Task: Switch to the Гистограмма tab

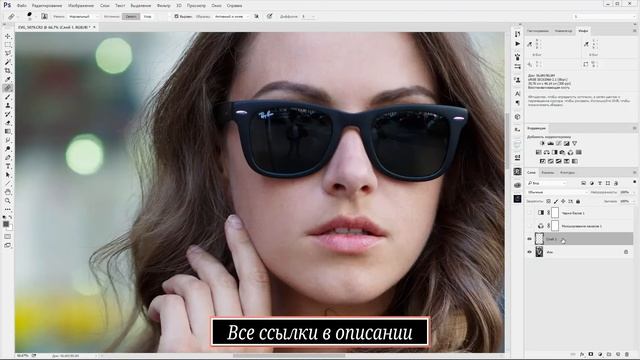Action: (x=538, y=31)
